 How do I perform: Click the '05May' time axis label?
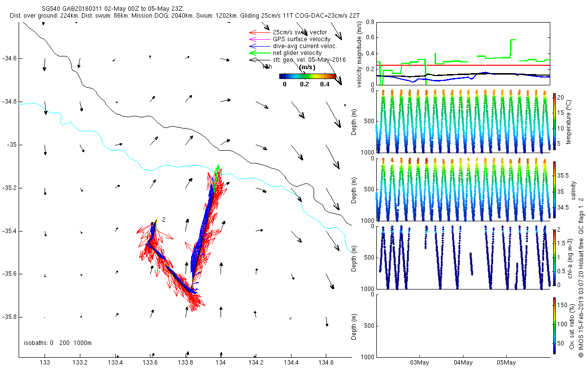[506, 363]
